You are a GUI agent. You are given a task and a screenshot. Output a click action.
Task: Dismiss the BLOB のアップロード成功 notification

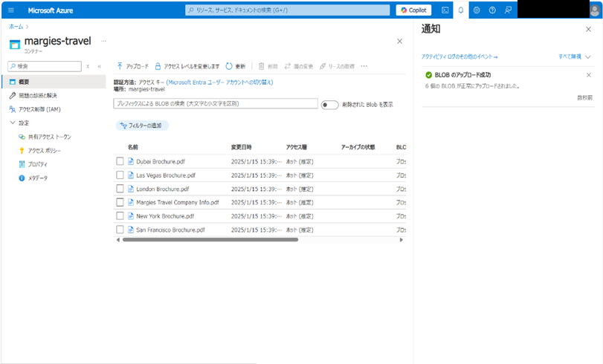[588, 75]
